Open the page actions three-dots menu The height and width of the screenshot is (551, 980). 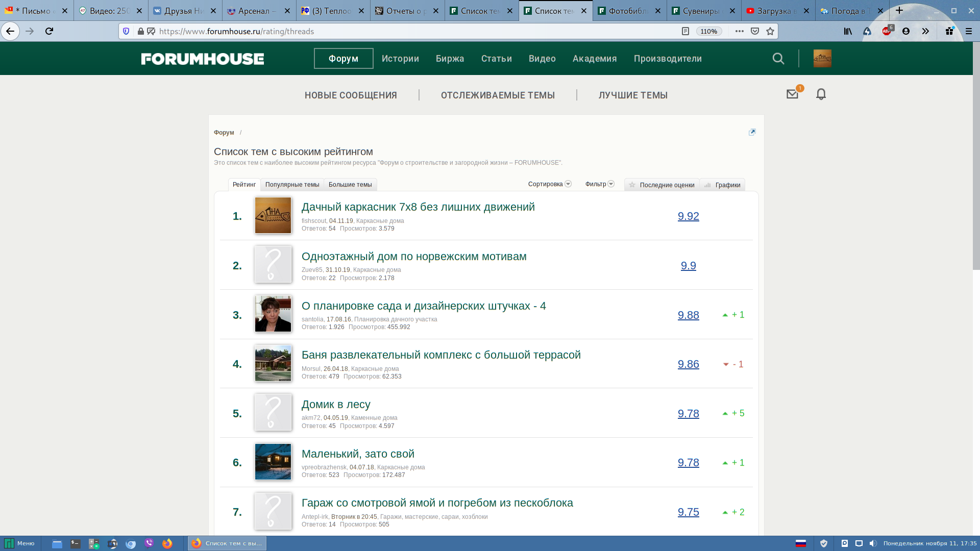(x=739, y=31)
